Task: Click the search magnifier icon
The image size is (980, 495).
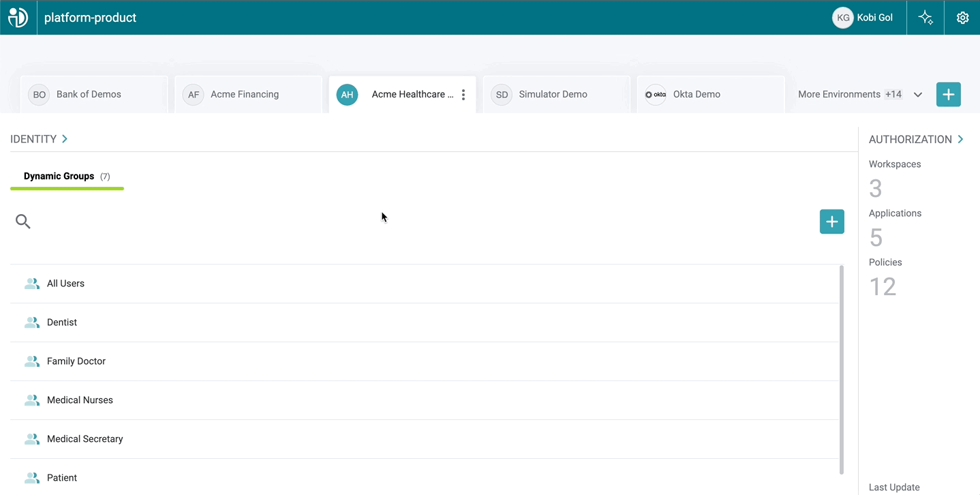Action: pos(23,222)
